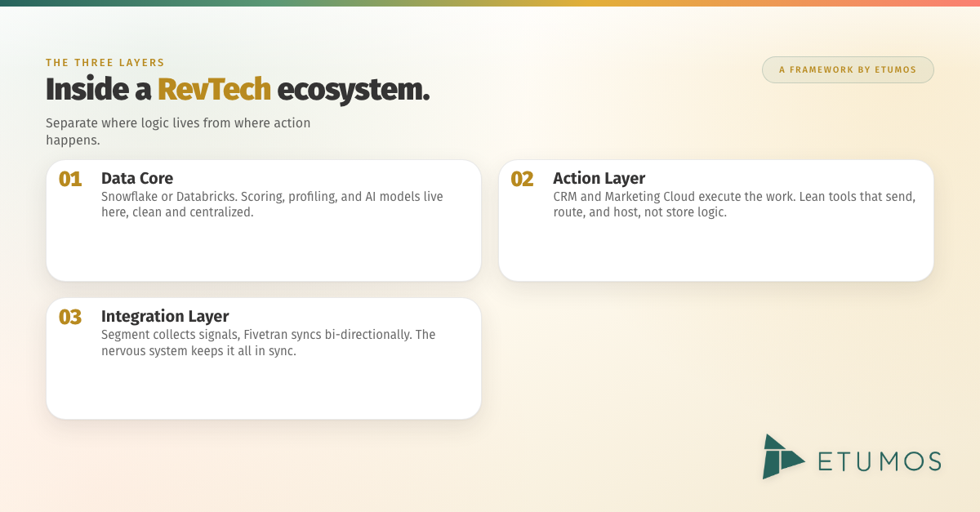Click the 'Separate where logic lives' subtitle
980x512 pixels.
(x=178, y=131)
